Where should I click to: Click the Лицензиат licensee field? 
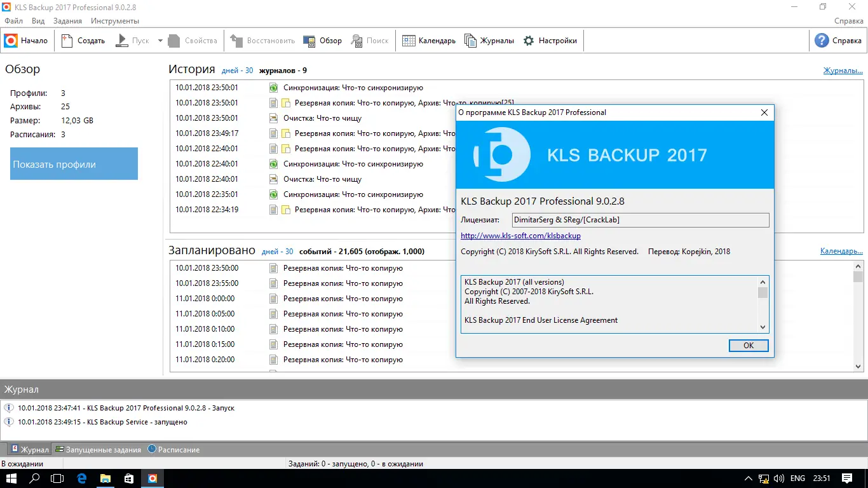click(x=640, y=220)
